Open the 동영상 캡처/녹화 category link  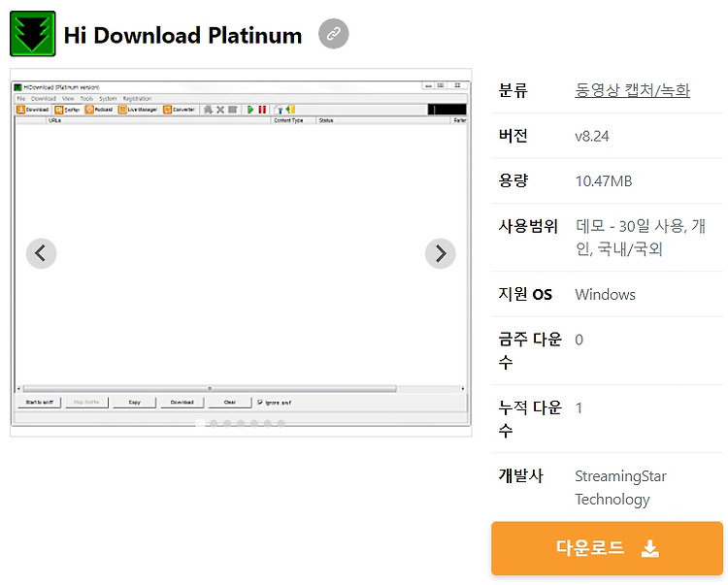[632, 90]
